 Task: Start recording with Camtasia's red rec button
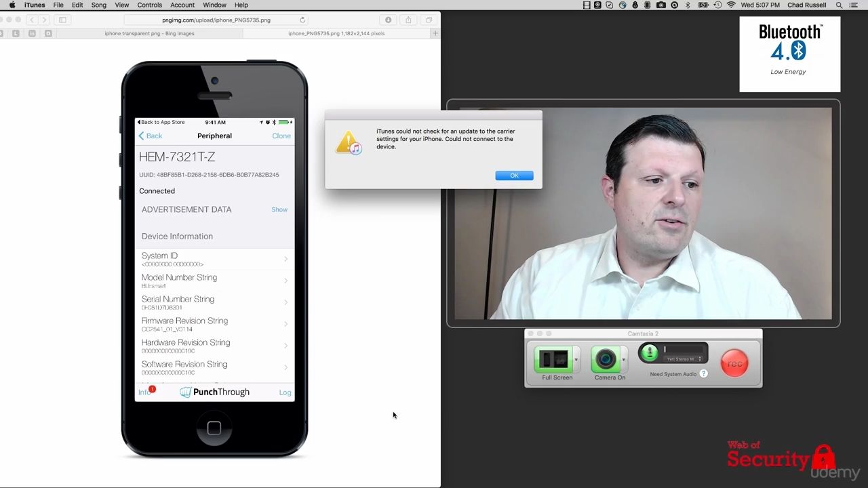(x=734, y=363)
